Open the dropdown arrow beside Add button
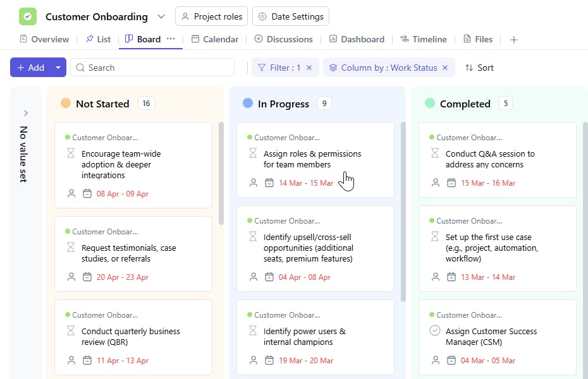The height and width of the screenshot is (379, 588). point(58,68)
